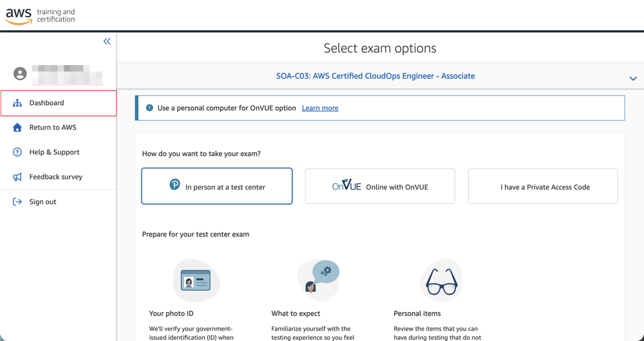Image resolution: width=644 pixels, height=341 pixels.
Task: Open Help & Support
Action: (x=59, y=152)
